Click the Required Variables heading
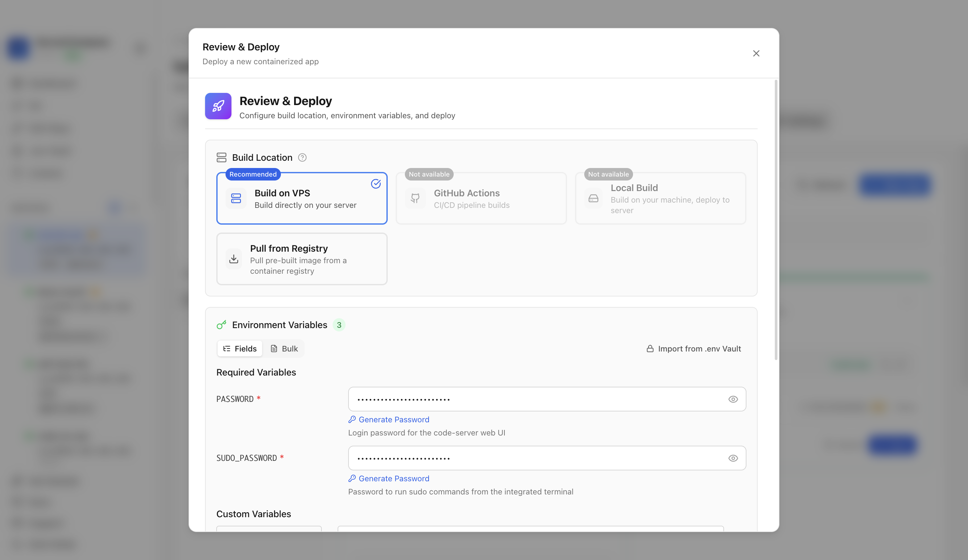Image resolution: width=968 pixels, height=560 pixels. [x=256, y=372]
